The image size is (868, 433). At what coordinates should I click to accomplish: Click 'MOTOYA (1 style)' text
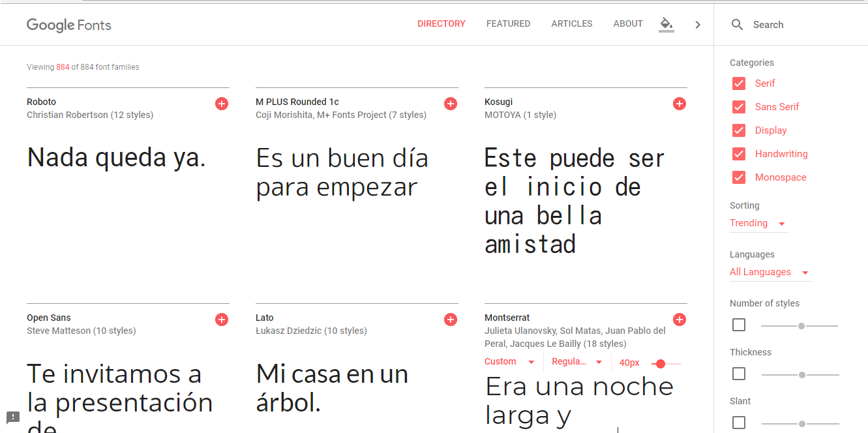pyautogui.click(x=520, y=115)
